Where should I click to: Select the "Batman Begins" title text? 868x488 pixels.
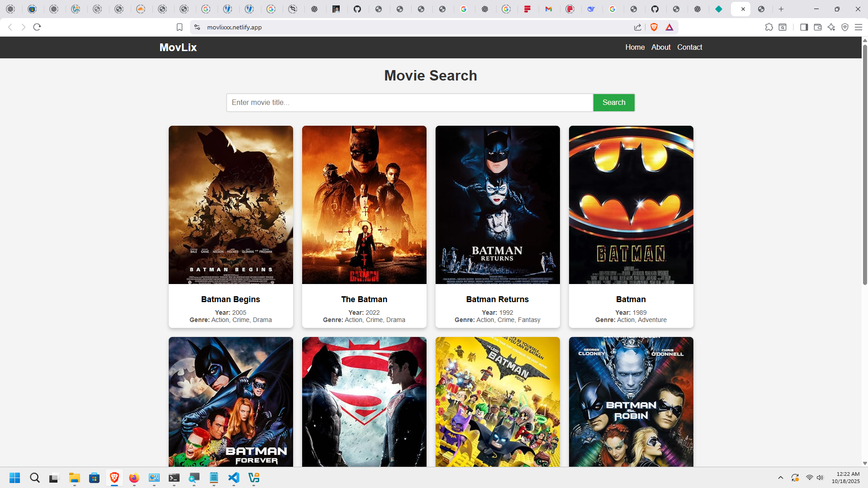pyautogui.click(x=231, y=299)
